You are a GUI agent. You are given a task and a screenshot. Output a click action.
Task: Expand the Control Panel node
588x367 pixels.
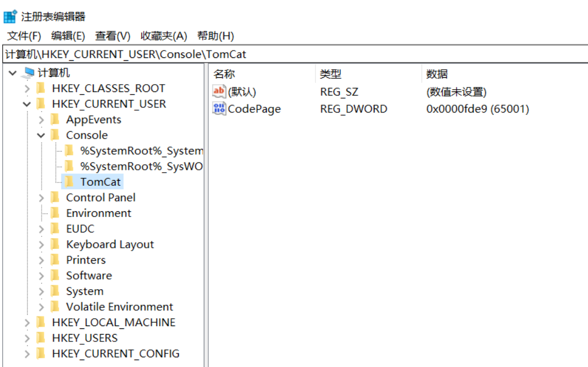coord(41,198)
